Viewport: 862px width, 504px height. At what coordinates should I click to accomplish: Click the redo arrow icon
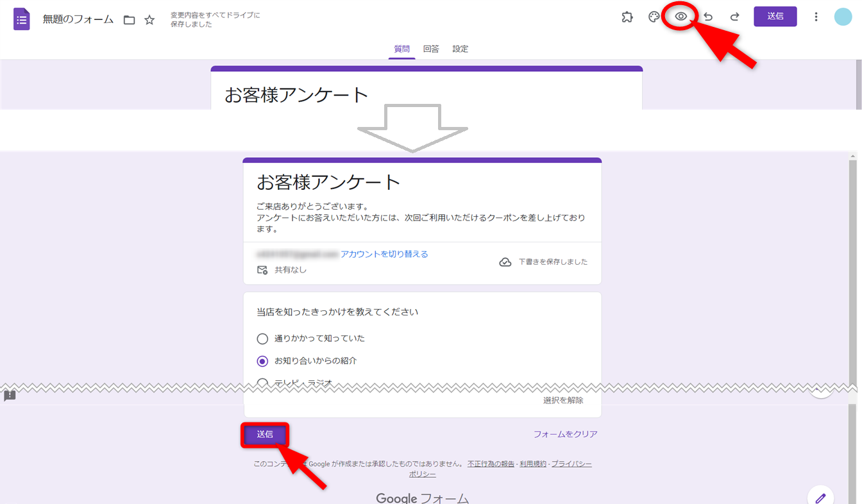pos(735,17)
